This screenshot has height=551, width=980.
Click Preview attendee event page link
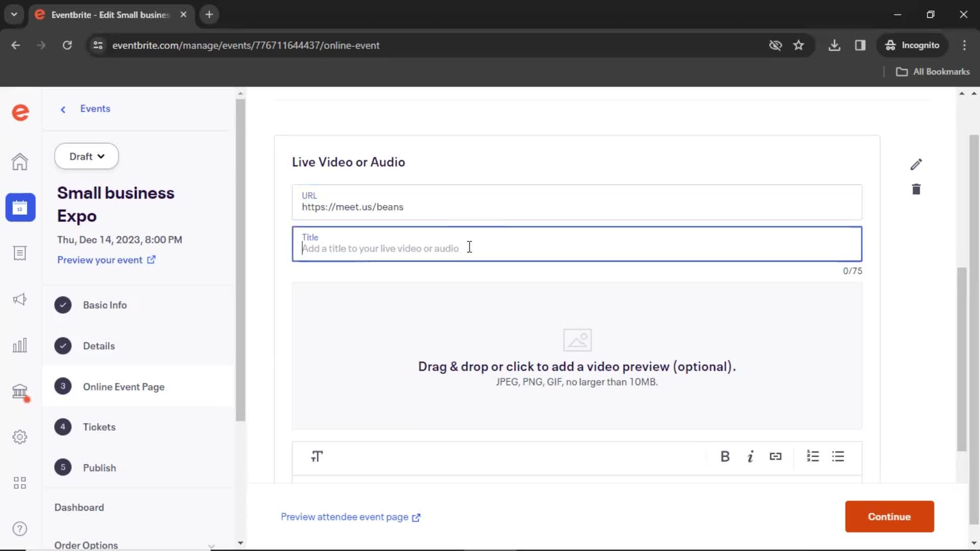tap(351, 517)
